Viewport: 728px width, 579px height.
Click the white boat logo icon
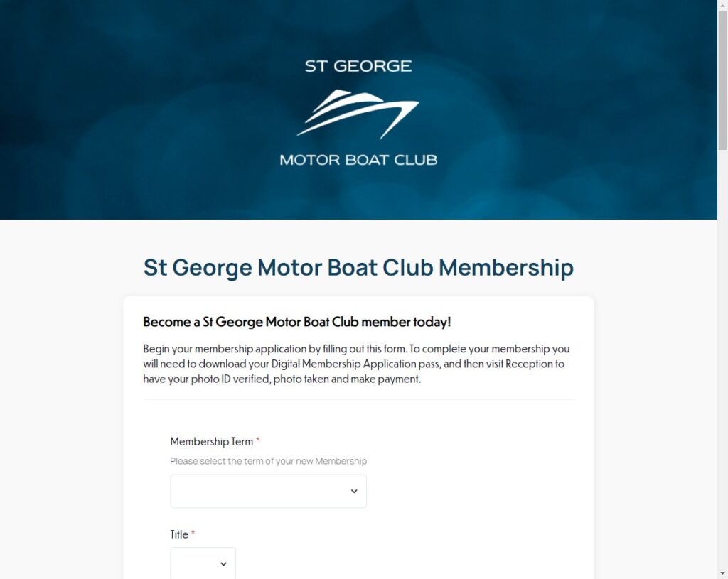(358, 114)
